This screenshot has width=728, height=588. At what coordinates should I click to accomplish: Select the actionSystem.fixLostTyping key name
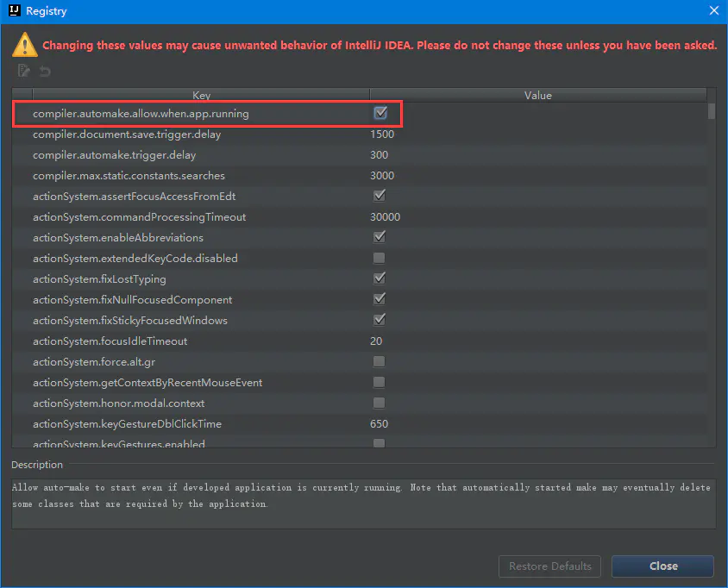tap(99, 279)
